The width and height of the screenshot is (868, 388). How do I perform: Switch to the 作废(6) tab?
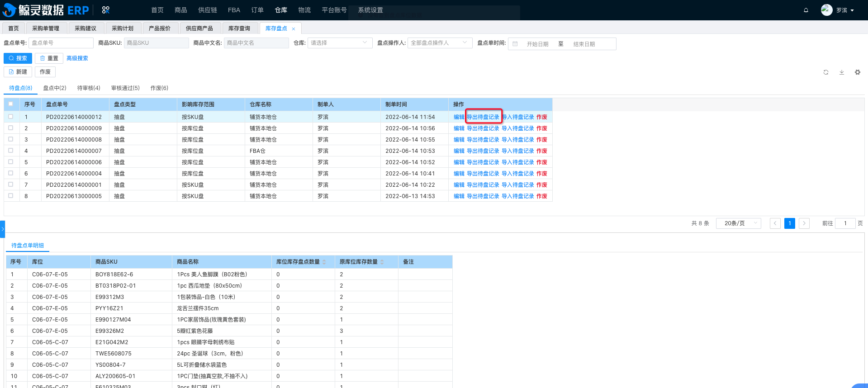(x=159, y=88)
